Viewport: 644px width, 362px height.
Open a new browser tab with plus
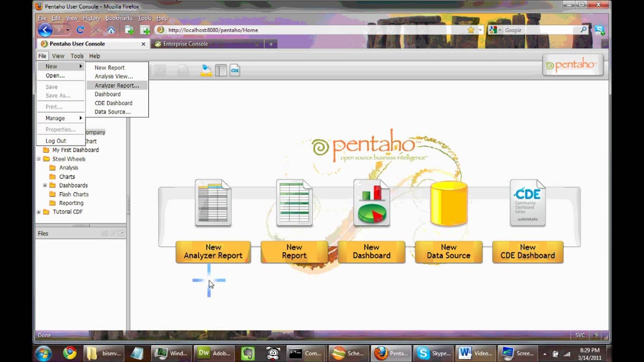(x=271, y=44)
